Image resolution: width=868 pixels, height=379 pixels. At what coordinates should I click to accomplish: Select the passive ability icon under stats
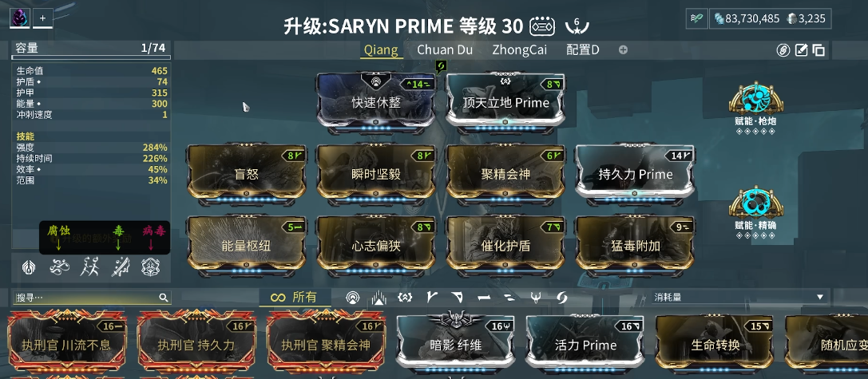point(28,268)
